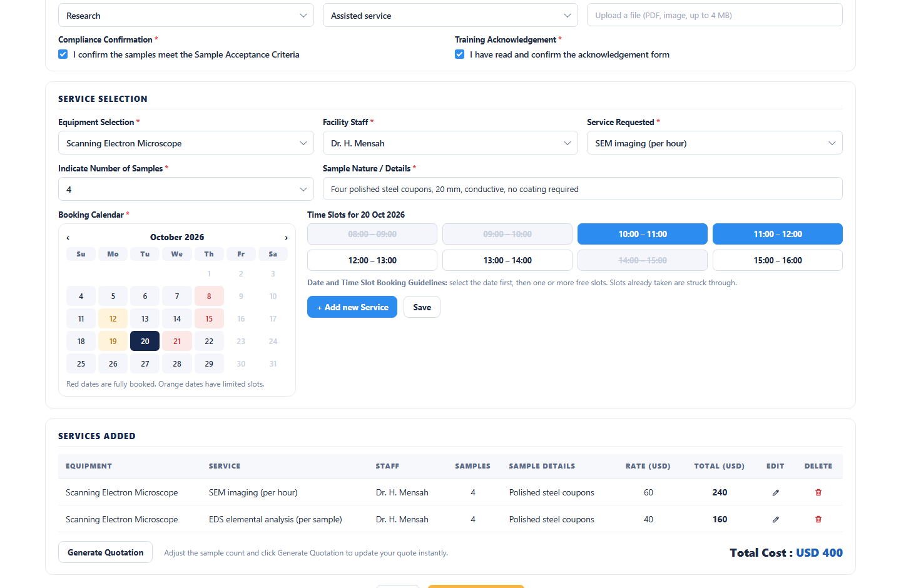Uncheck the Compliance Confirmation checkbox
901x588 pixels.
pos(63,54)
